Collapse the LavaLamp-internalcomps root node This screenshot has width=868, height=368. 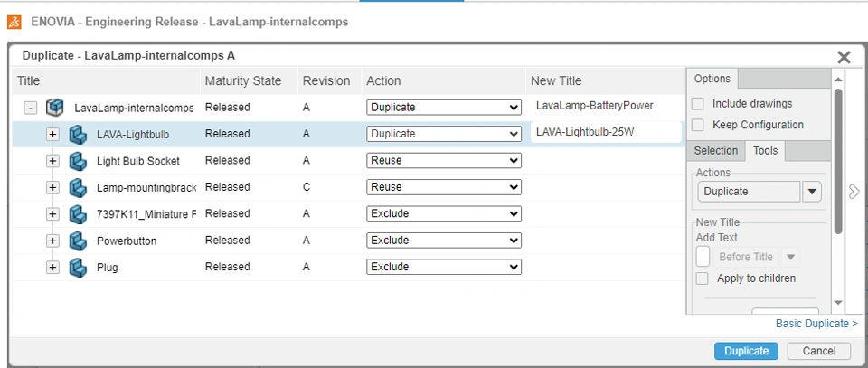(x=30, y=108)
